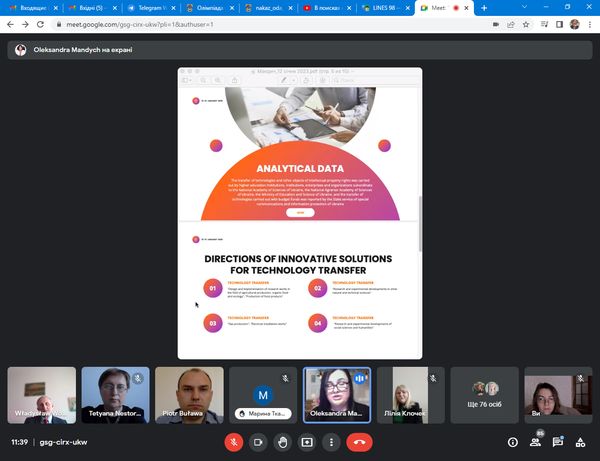This screenshot has height=461, width=600.
Task: Unmute the microphone in Meet
Action: point(232,441)
